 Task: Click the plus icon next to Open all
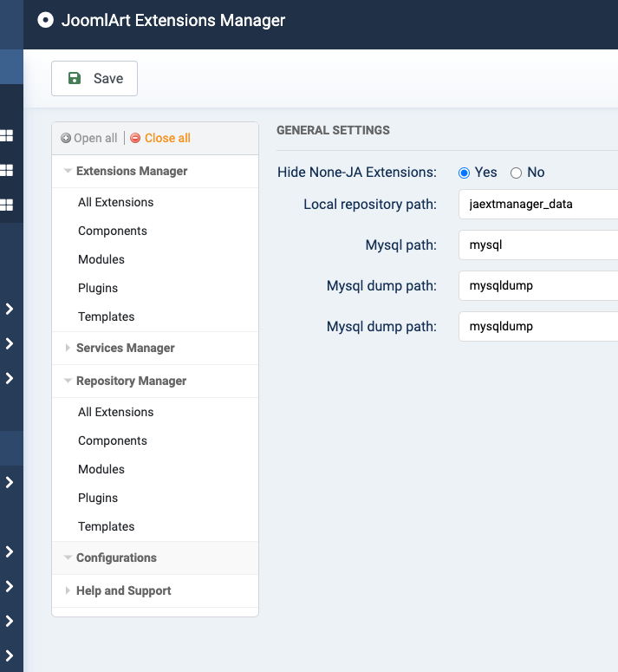click(x=66, y=138)
